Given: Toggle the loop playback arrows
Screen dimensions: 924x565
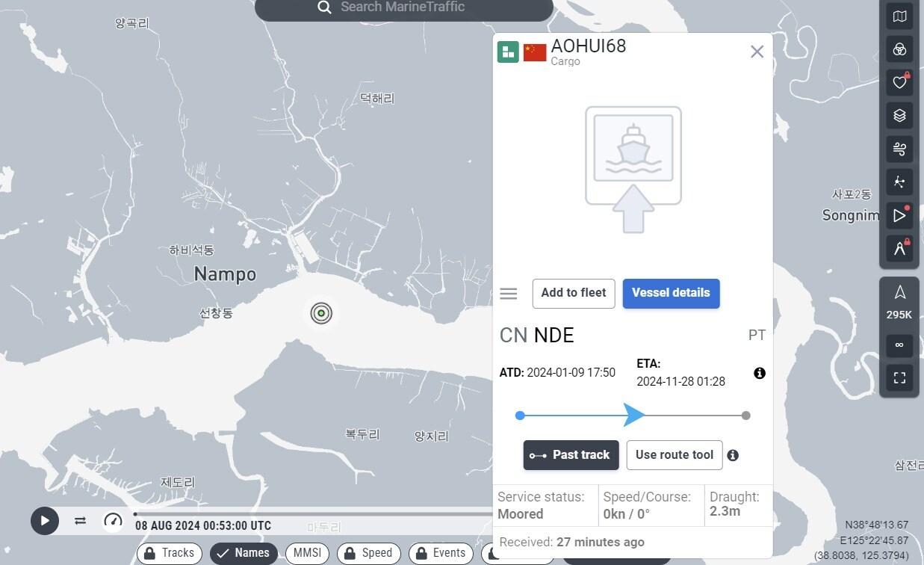Looking at the screenshot, I should (x=80, y=521).
